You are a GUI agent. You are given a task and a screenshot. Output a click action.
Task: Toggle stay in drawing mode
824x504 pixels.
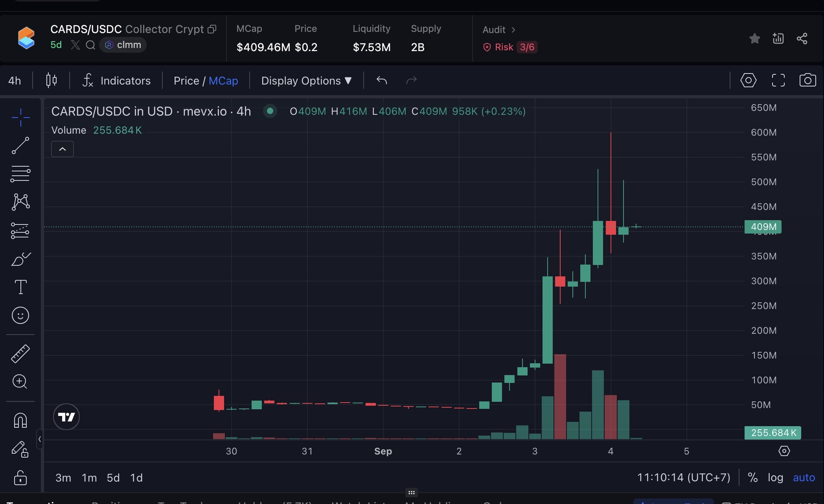[20, 449]
